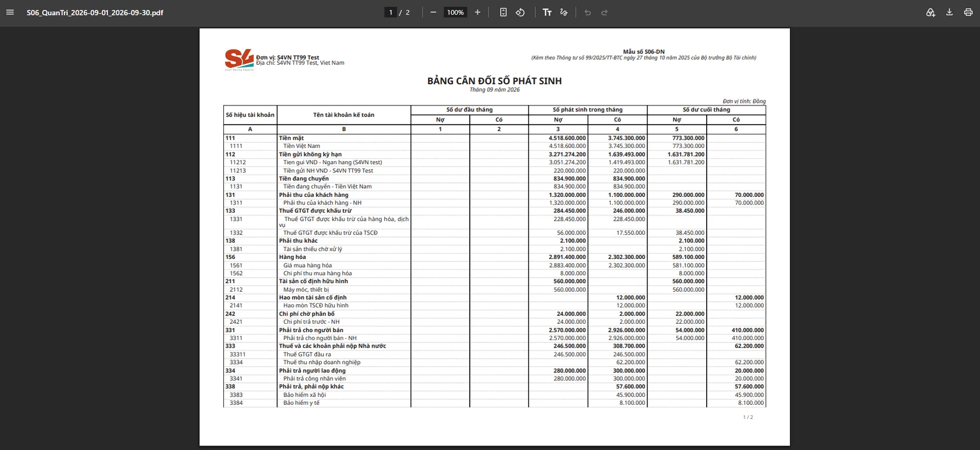Click the text Đơn vị tính: Đồng

744,101
